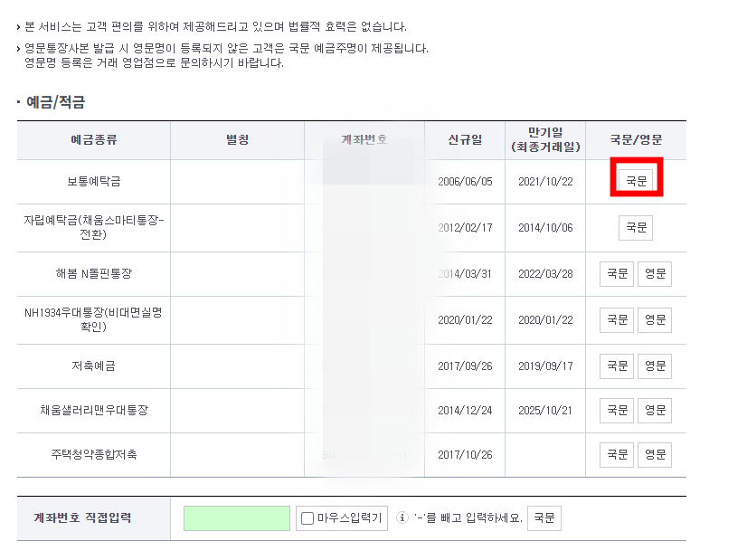Click the 예금종류 column header
747x560 pixels.
tap(94, 139)
